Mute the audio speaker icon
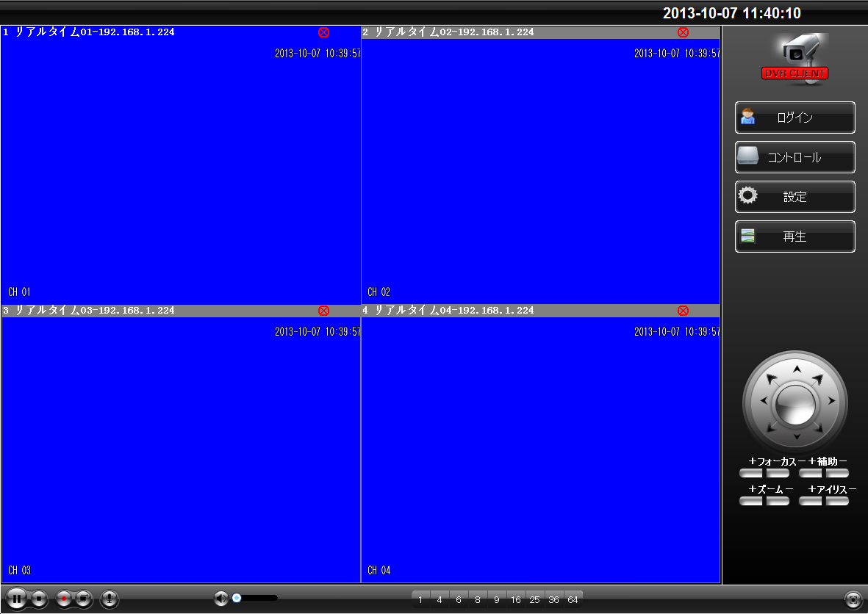The width and height of the screenshot is (868, 614). coord(221,598)
